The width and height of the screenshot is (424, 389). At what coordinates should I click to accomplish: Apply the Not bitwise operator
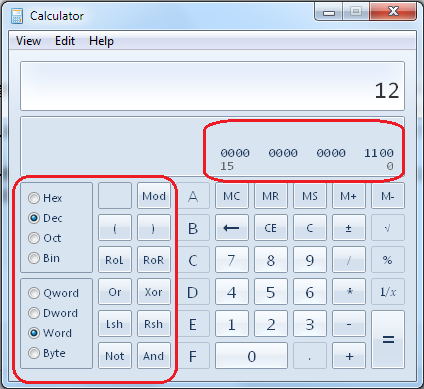(x=115, y=356)
